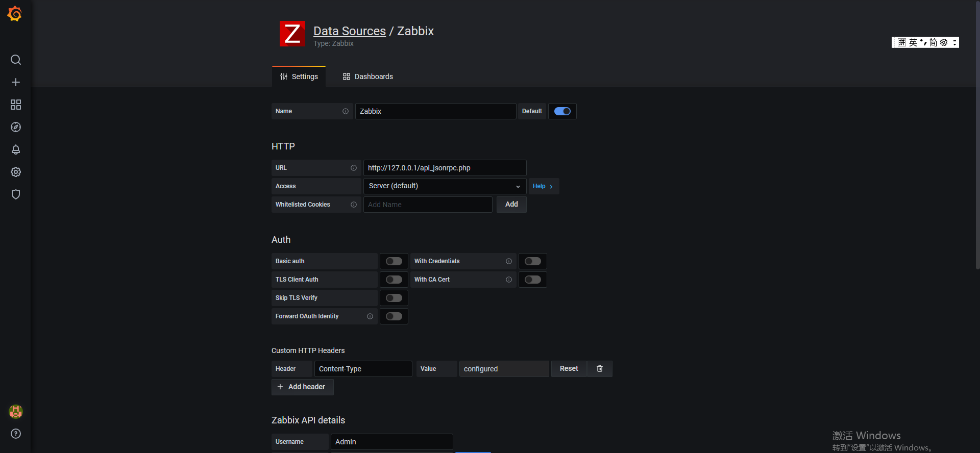Turn on Skip TLS Verify toggle
This screenshot has width=980, height=453.
point(394,298)
